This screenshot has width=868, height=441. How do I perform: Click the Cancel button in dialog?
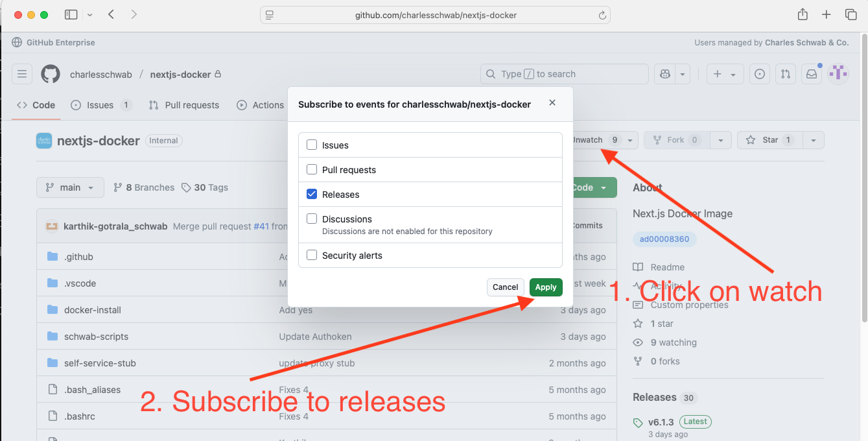505,287
